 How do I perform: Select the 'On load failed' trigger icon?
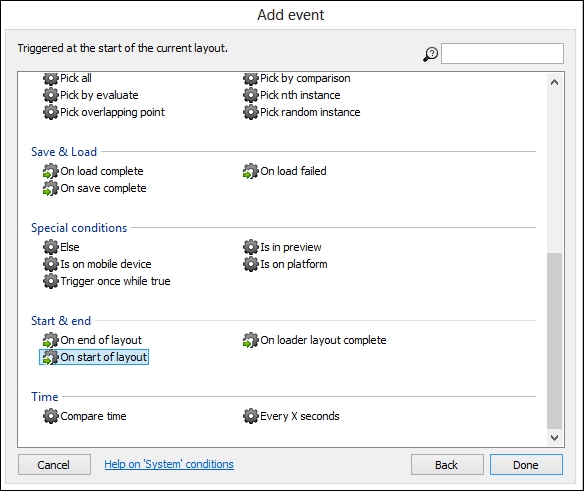point(250,171)
